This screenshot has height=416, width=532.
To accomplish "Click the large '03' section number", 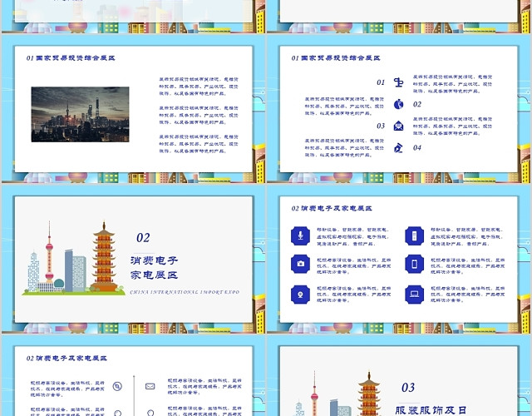I will pyautogui.click(x=408, y=388).
